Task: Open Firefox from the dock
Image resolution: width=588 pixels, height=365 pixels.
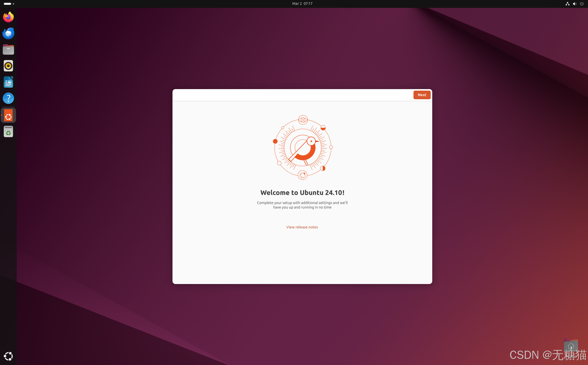Action: (x=8, y=17)
